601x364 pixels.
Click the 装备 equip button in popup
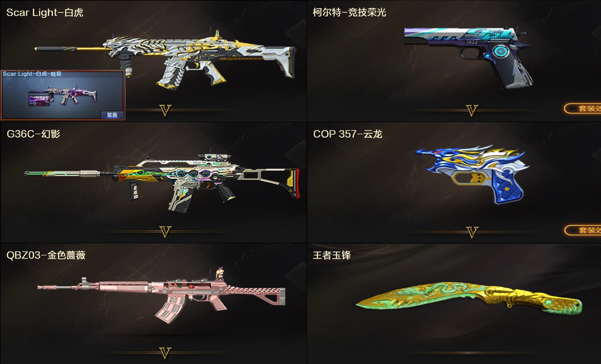[x=112, y=115]
